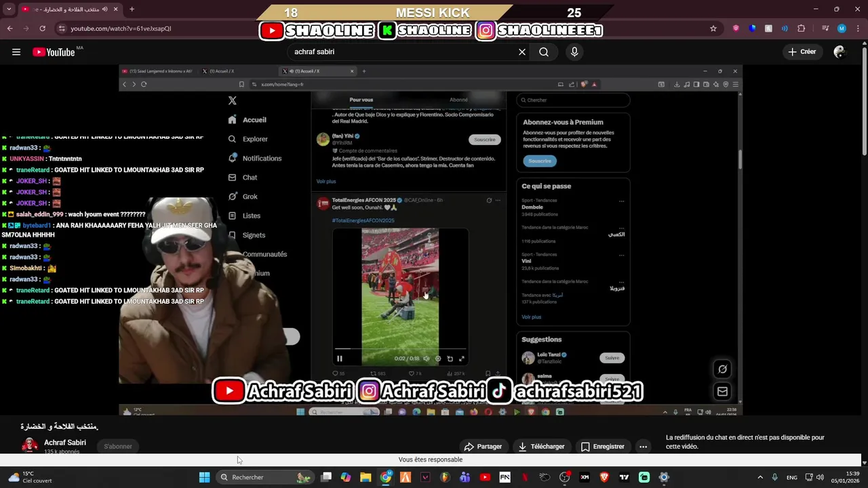Viewport: 868px width, 488px height.
Task: Click the S'abonner subscribe button
Action: coord(118,447)
